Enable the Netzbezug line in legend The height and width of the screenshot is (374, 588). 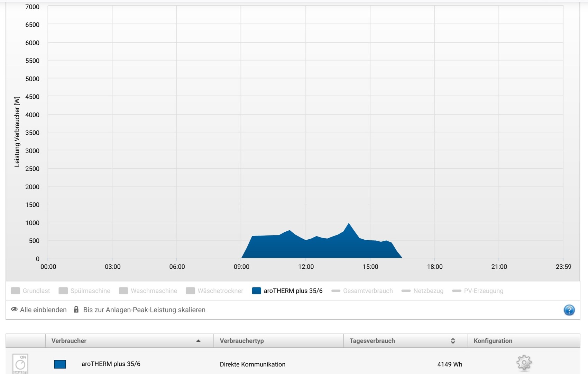click(x=422, y=291)
